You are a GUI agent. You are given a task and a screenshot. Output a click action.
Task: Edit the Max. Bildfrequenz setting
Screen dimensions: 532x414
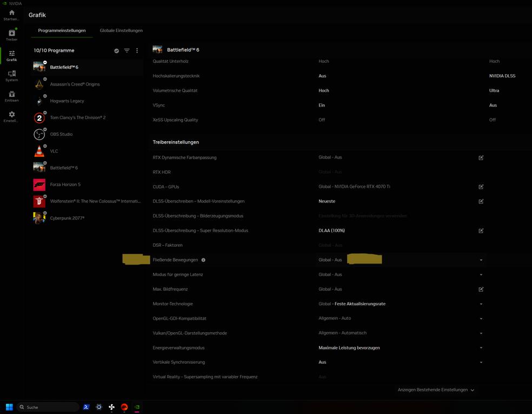tap(481, 290)
